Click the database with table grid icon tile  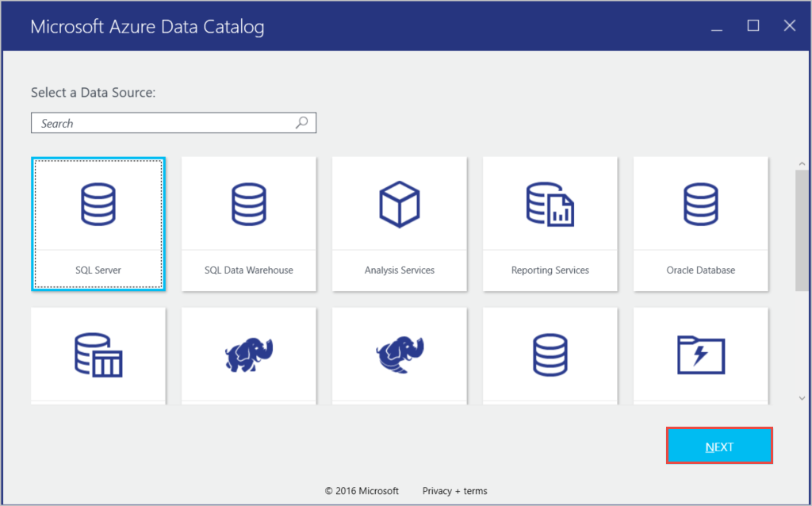click(98, 355)
